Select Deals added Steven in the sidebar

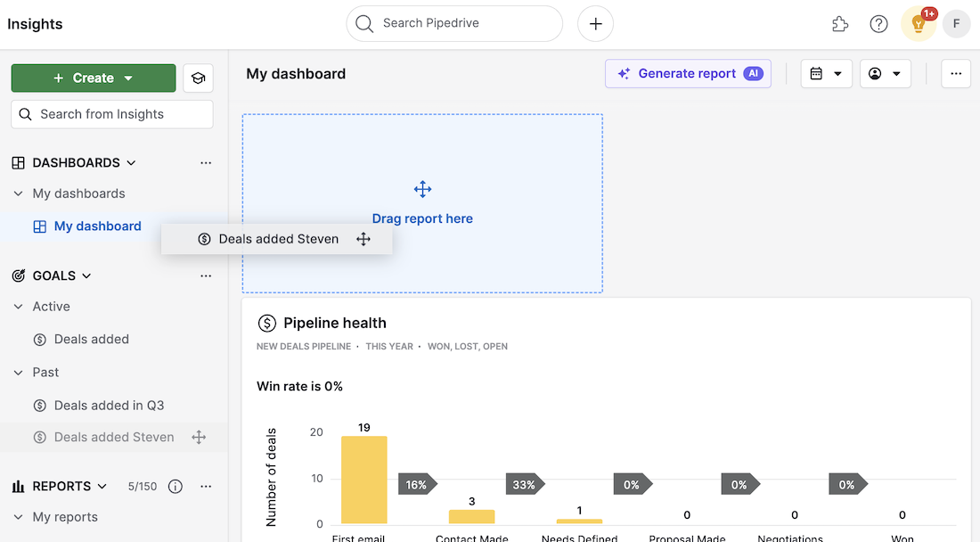pyautogui.click(x=114, y=437)
